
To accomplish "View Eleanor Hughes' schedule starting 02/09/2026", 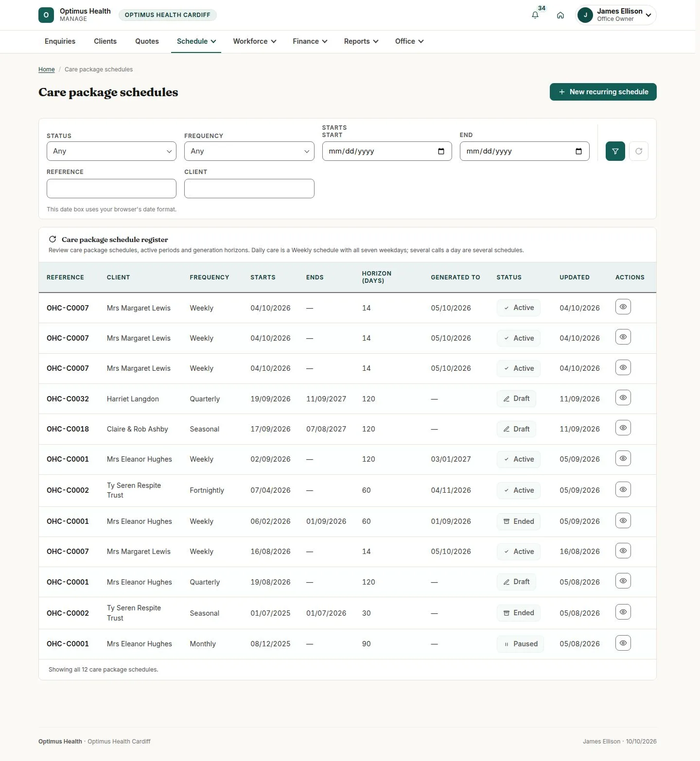I will (623, 458).
